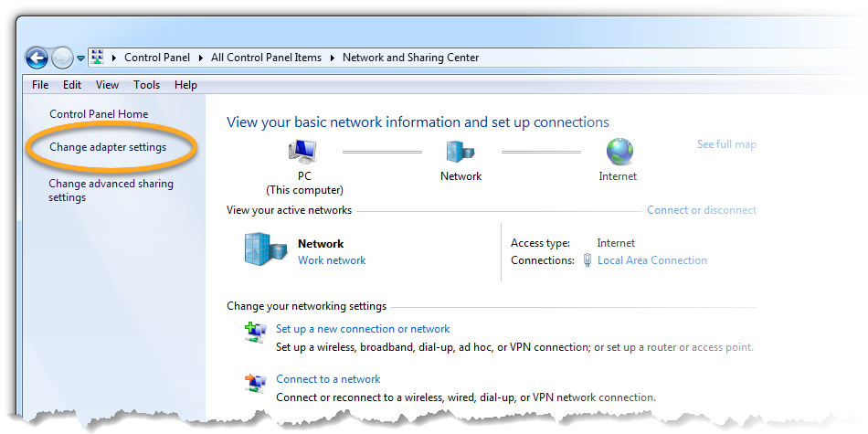Click the Control Panel icon in address bar
868x434 pixels.
[97, 58]
